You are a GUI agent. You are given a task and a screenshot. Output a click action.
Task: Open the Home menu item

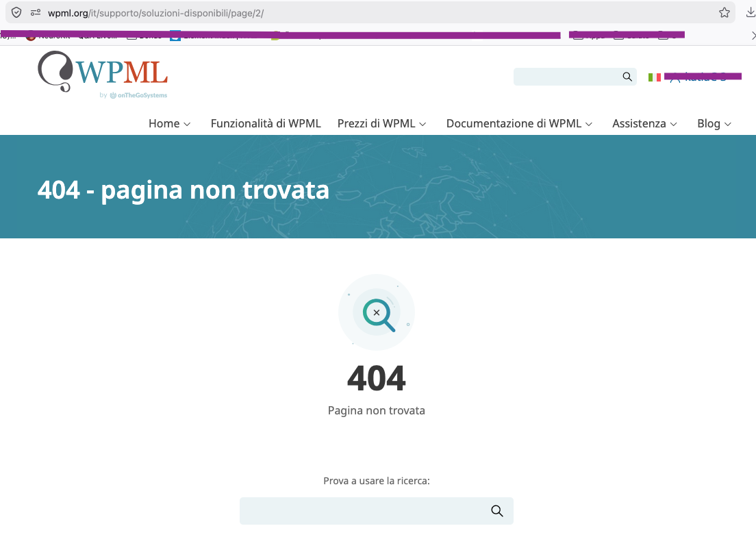click(164, 123)
